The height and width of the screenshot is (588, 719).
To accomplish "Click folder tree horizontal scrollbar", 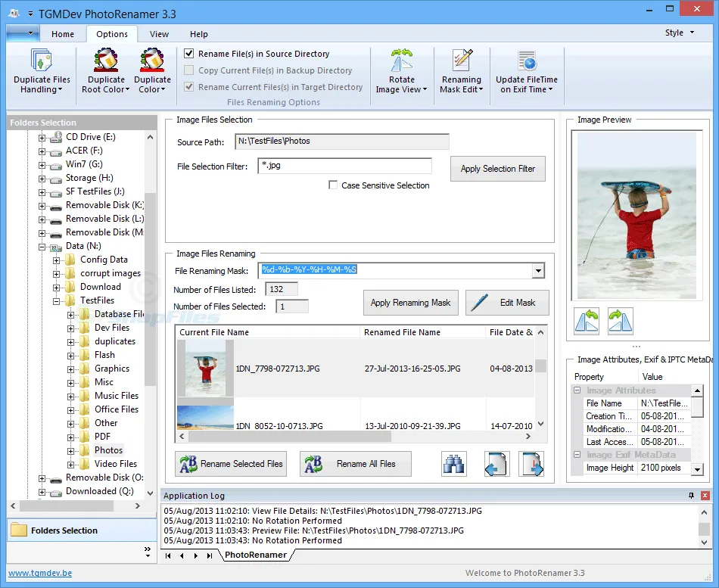I will pos(67,506).
